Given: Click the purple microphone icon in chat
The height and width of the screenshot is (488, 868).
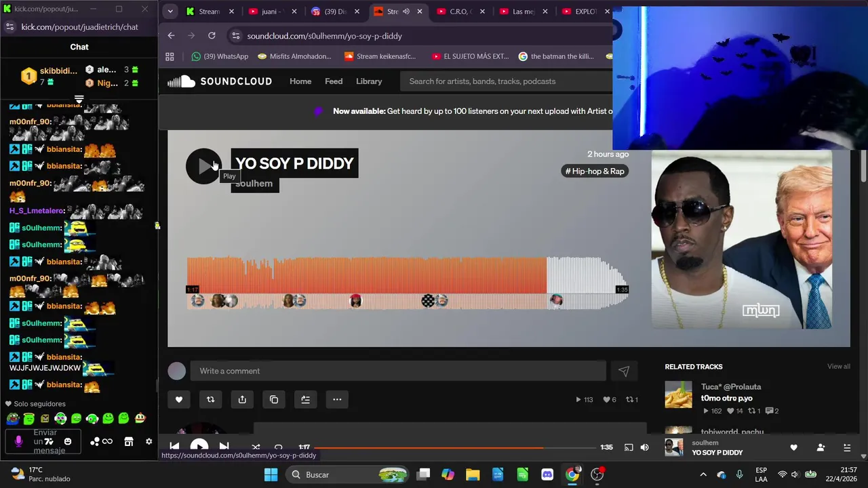Looking at the screenshot, I should pos(18,442).
